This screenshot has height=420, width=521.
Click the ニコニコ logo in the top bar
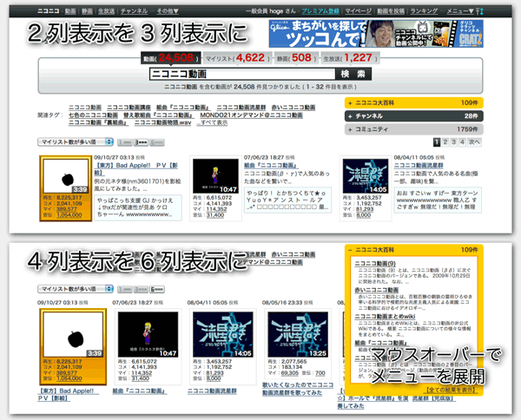click(48, 11)
